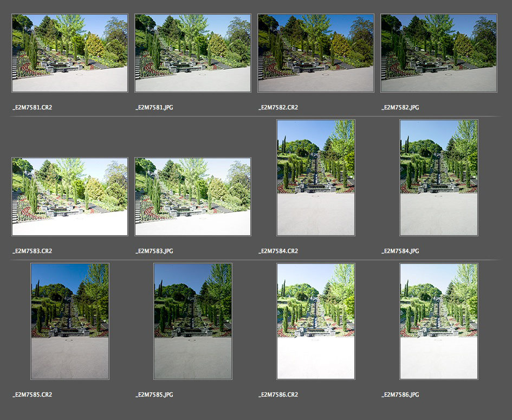This screenshot has height=420, width=512.
Task: Choose the _E2M7585.JPG portrait thumbnail
Action: coord(193,321)
